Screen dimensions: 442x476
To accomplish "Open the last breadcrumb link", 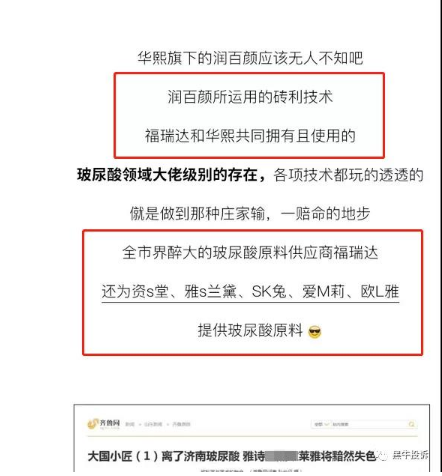I will [181, 424].
